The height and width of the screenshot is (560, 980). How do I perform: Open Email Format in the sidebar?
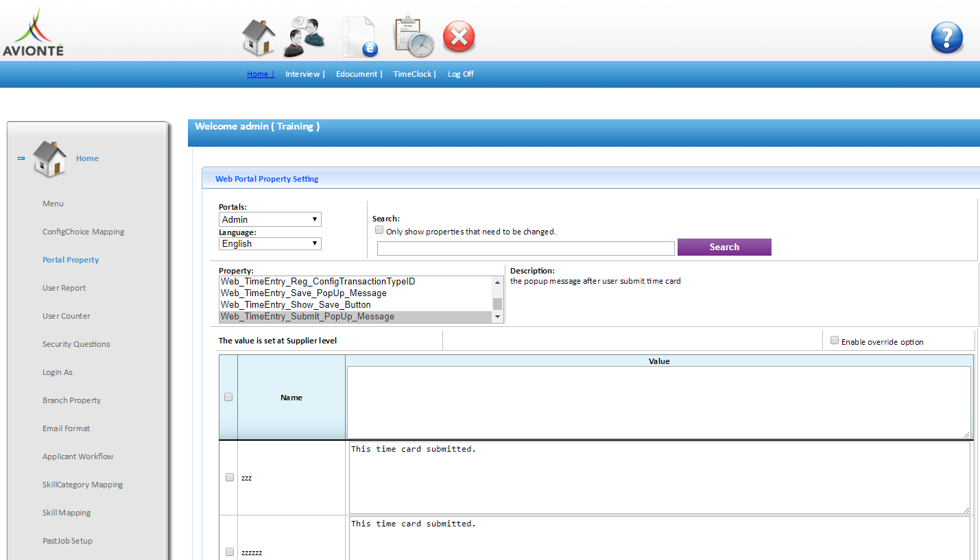(67, 428)
